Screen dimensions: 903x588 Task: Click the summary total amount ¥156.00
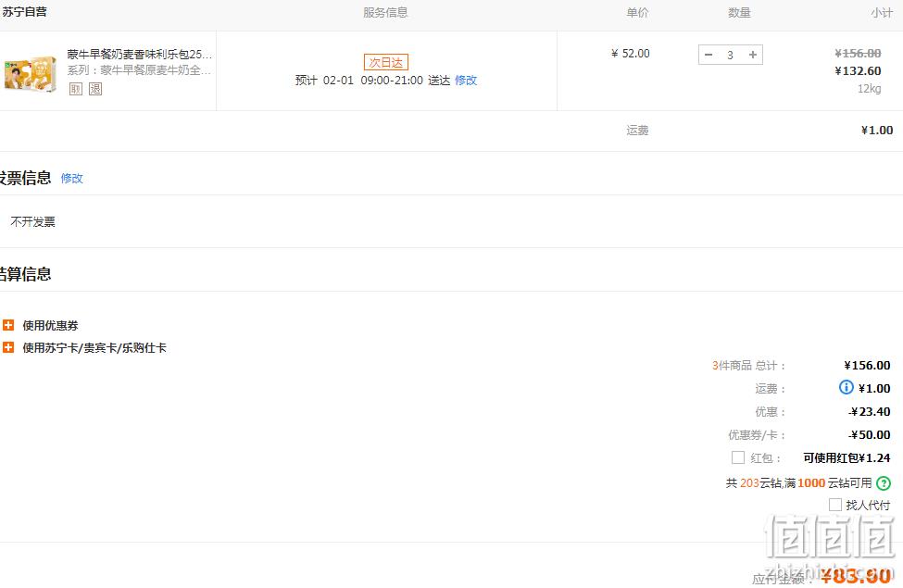pyautogui.click(x=867, y=365)
